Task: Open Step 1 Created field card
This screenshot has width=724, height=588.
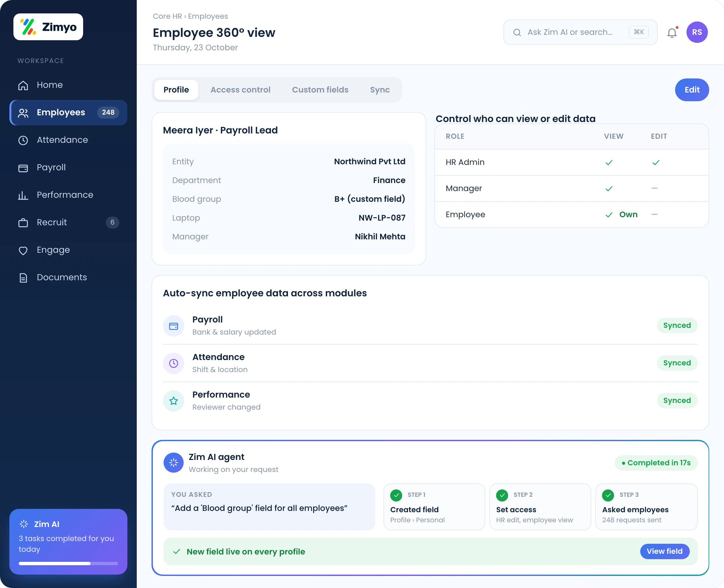Action: pos(434,507)
